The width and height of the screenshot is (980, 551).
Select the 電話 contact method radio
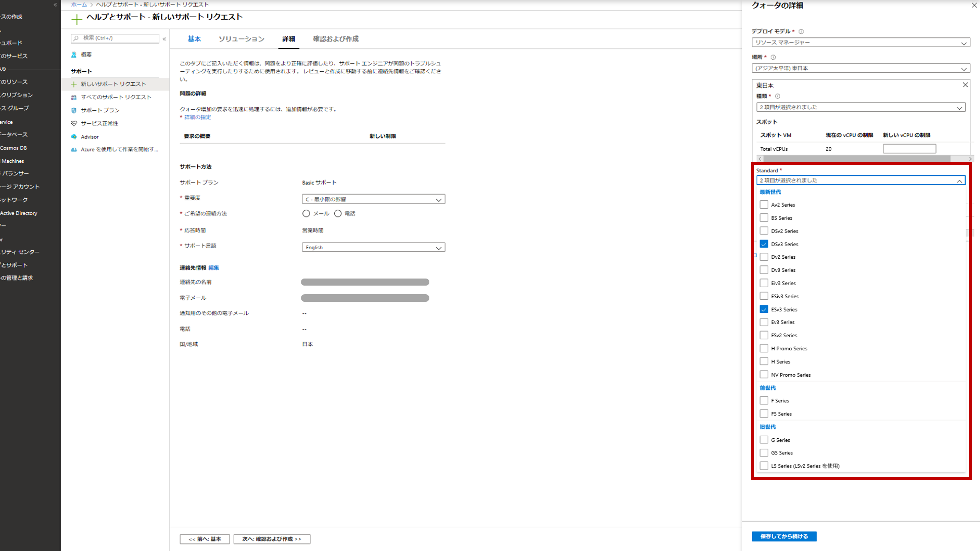338,214
